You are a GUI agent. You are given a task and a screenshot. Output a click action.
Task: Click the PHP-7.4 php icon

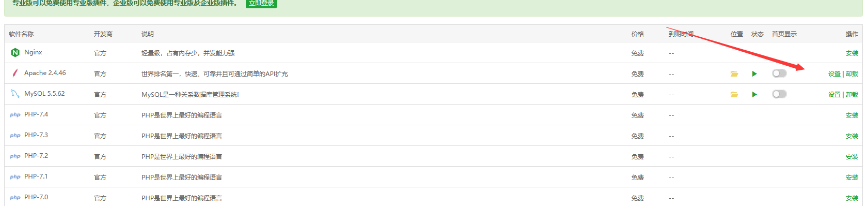click(x=15, y=115)
